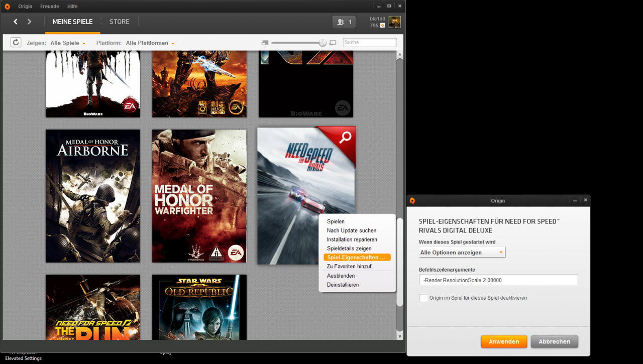Switch to the MEINE SPIELE tab
The width and height of the screenshot is (643, 364).
point(72,22)
